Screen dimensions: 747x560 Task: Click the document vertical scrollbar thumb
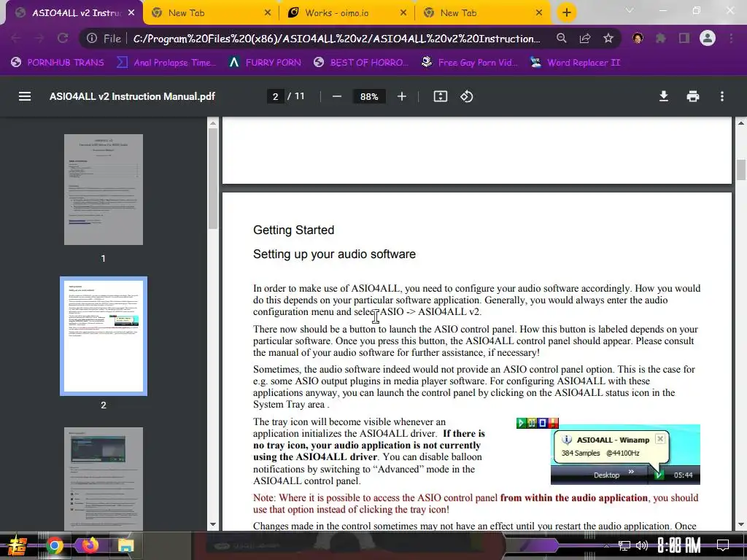pyautogui.click(x=741, y=170)
